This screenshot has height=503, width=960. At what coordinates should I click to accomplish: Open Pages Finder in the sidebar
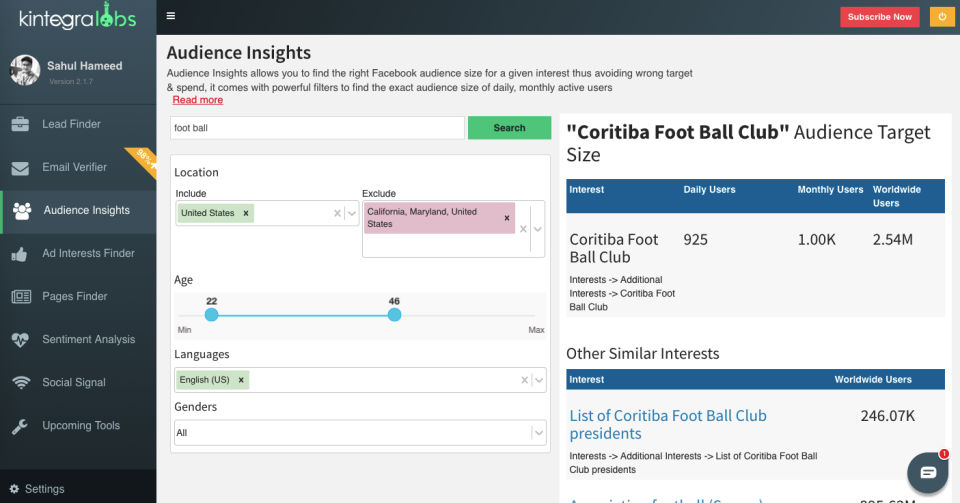(x=73, y=297)
